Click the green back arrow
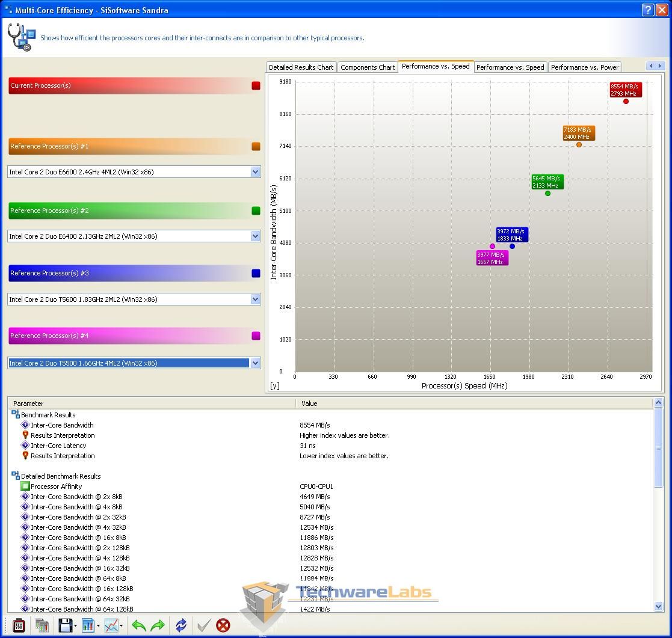Screen dimensions: 672x638 click(x=139, y=625)
